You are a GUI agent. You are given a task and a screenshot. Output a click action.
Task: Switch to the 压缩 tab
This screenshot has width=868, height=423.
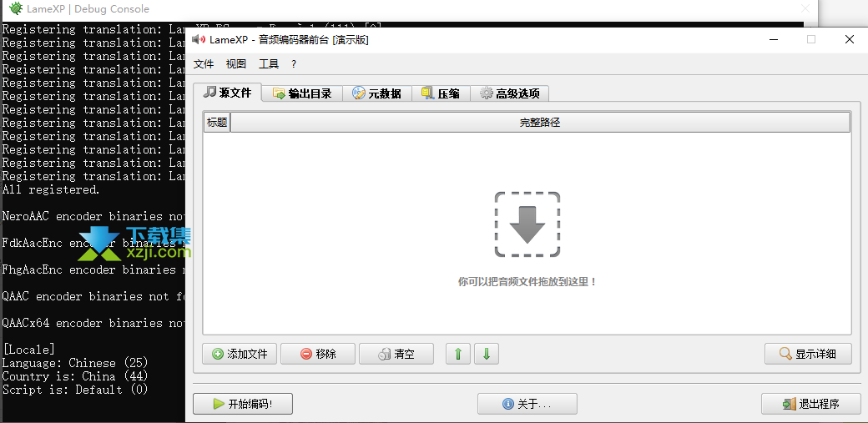pos(441,93)
